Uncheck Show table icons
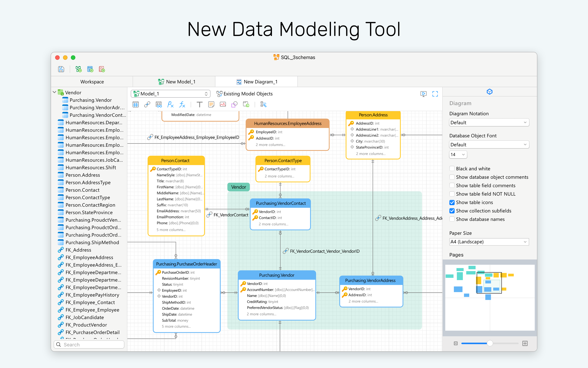This screenshot has width=588, height=368. pyautogui.click(x=452, y=202)
